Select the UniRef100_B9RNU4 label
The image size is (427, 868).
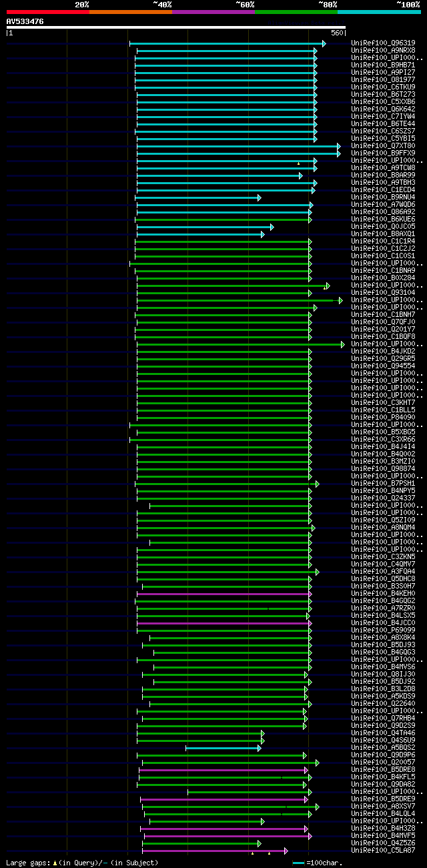(x=383, y=197)
